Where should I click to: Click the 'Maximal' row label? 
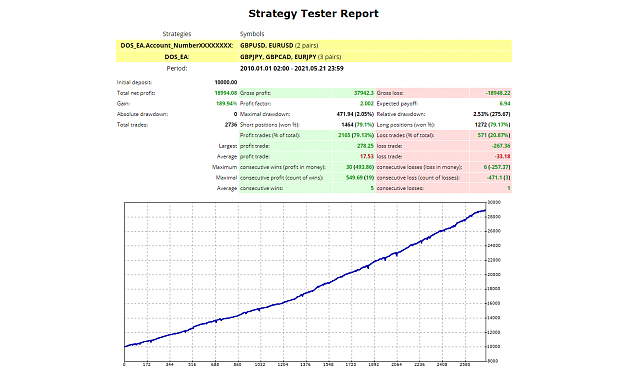coord(226,178)
